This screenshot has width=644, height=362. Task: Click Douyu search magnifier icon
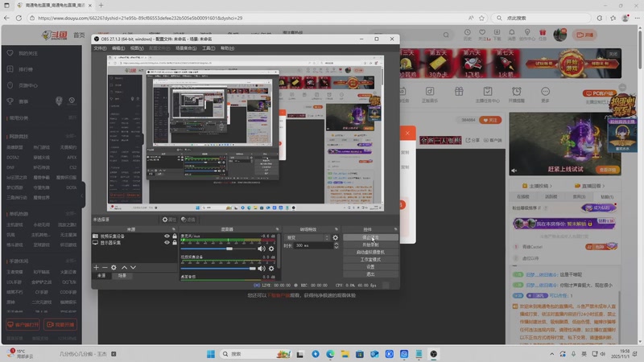(446, 35)
